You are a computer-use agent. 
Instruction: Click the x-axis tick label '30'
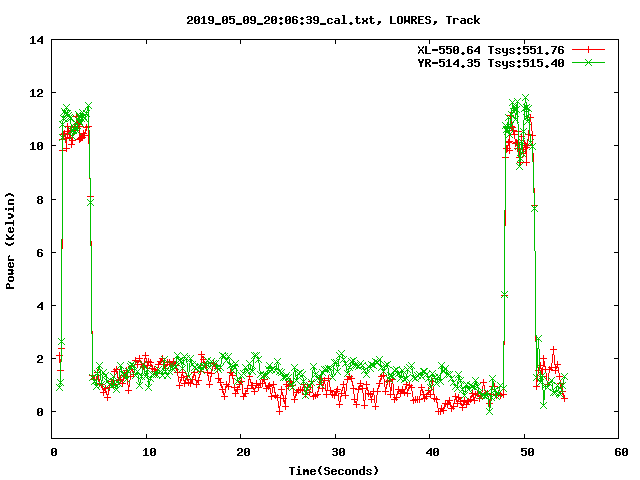point(338,452)
